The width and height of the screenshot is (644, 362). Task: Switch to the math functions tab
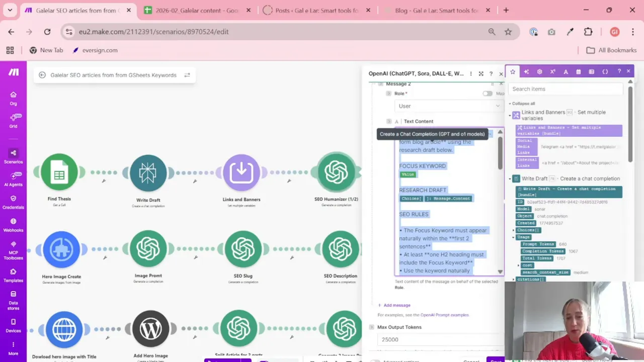pos(552,71)
